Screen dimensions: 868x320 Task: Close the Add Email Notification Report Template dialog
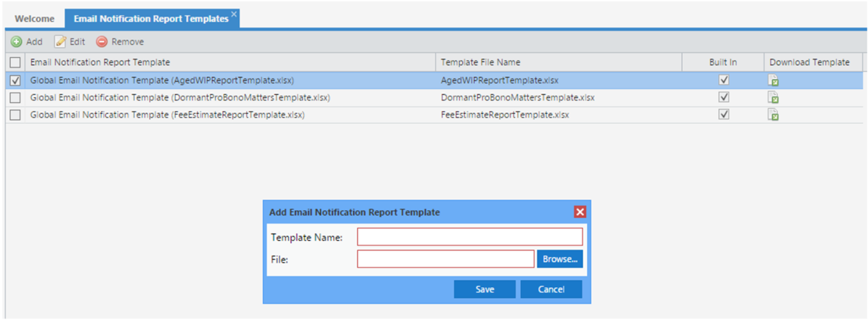[x=580, y=212]
